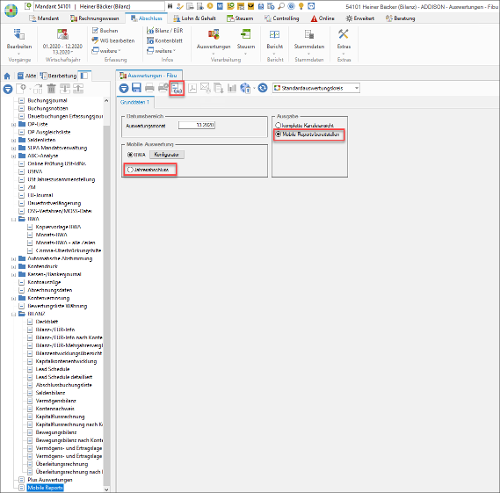Open the Akte navigation tab
The width and height of the screenshot is (500, 493).
[27, 76]
